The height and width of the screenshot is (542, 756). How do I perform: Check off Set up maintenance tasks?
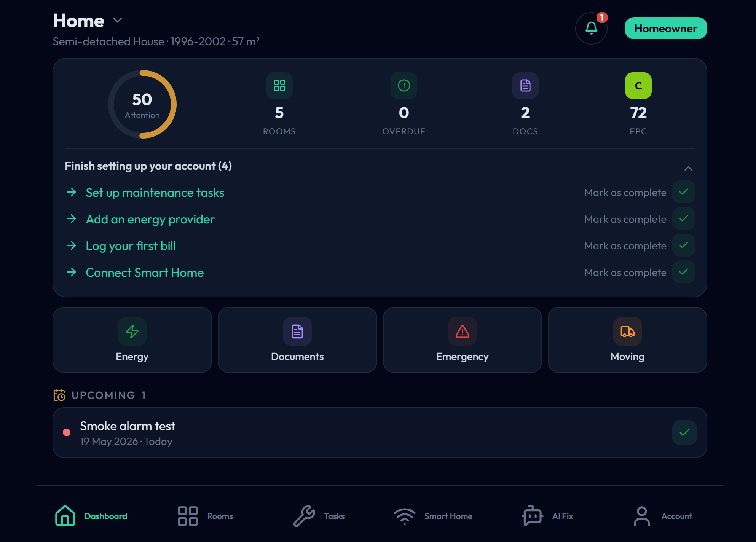[684, 192]
